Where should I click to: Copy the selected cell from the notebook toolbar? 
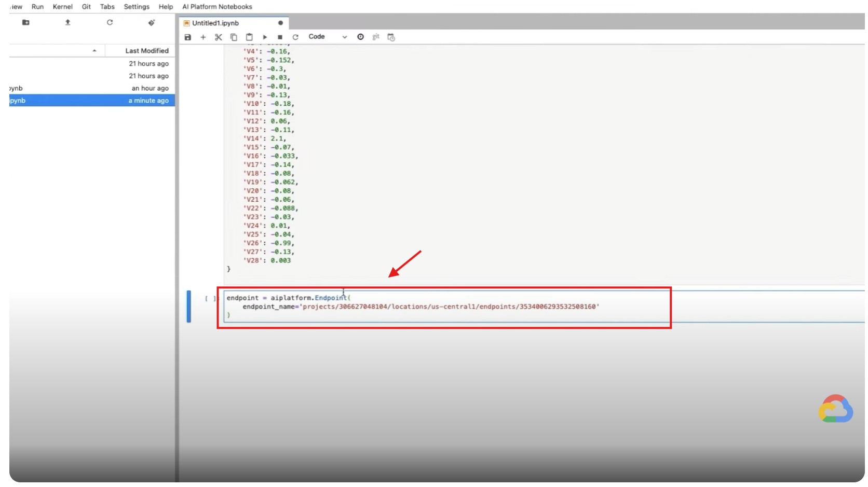[234, 37]
